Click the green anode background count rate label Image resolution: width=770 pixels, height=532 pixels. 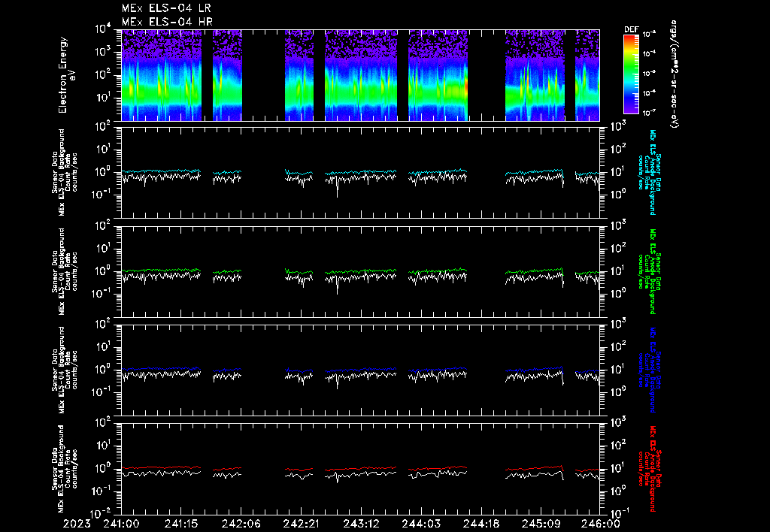pos(649,271)
